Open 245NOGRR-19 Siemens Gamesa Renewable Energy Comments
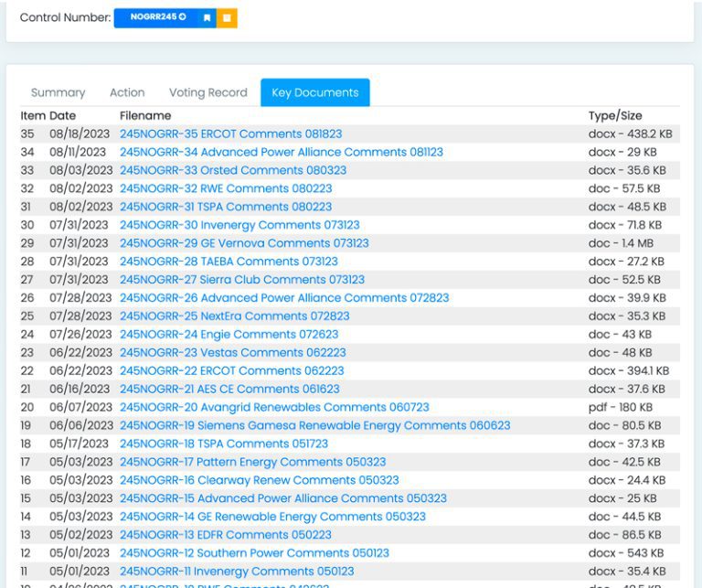The height and width of the screenshot is (588, 702). coord(314,425)
